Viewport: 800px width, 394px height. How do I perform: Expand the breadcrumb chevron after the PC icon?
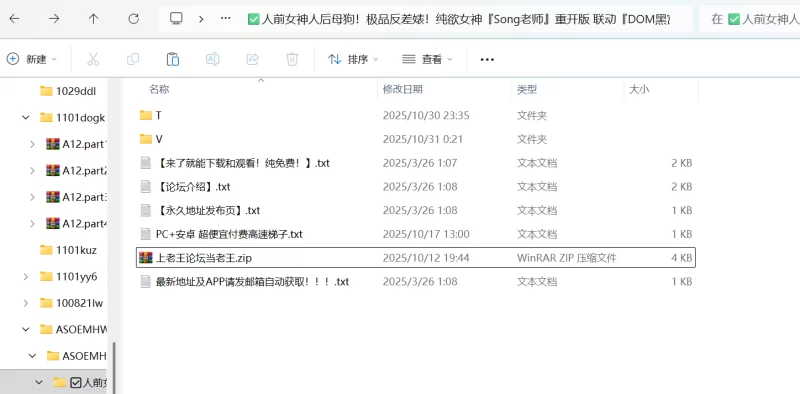pos(201,19)
